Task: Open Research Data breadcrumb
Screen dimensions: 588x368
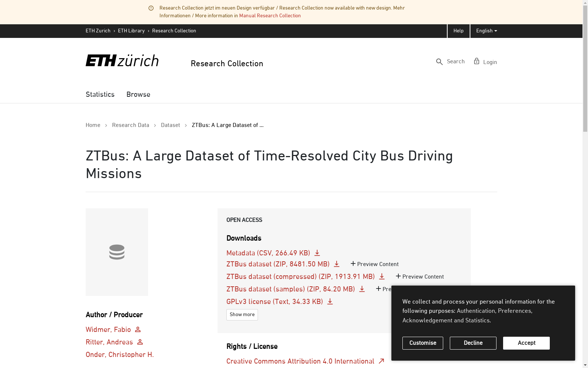Action: pos(130,125)
